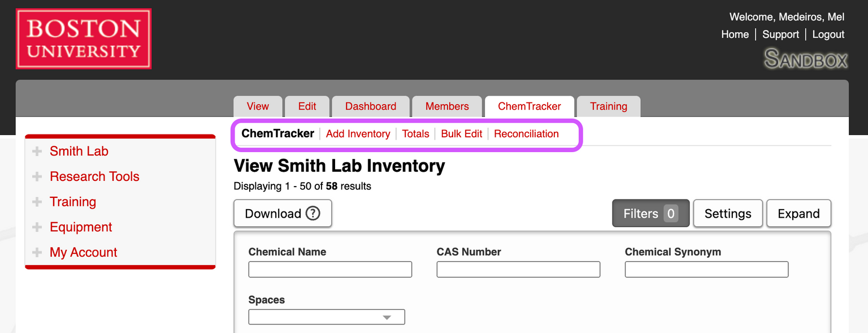This screenshot has width=868, height=333.
Task: Switch to the Members tab
Action: click(447, 106)
